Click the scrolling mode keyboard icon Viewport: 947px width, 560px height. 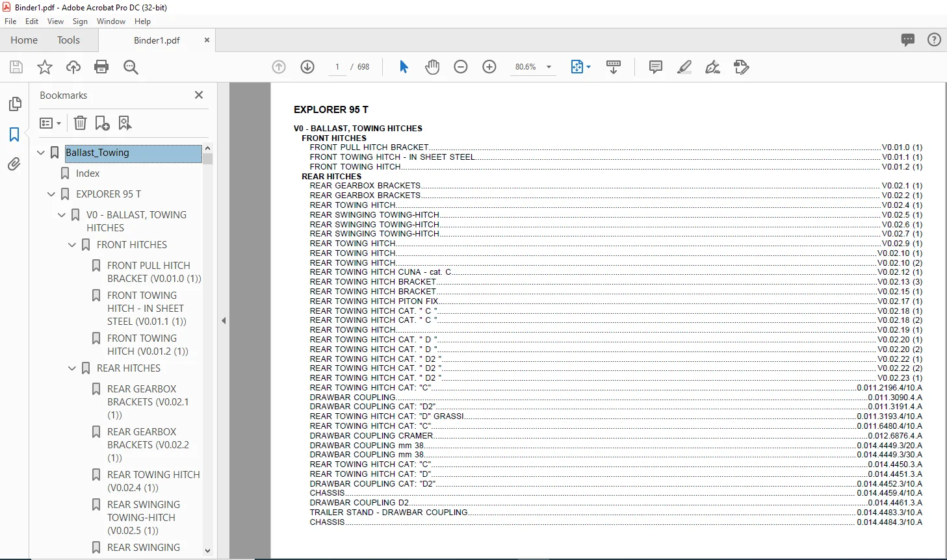point(613,67)
